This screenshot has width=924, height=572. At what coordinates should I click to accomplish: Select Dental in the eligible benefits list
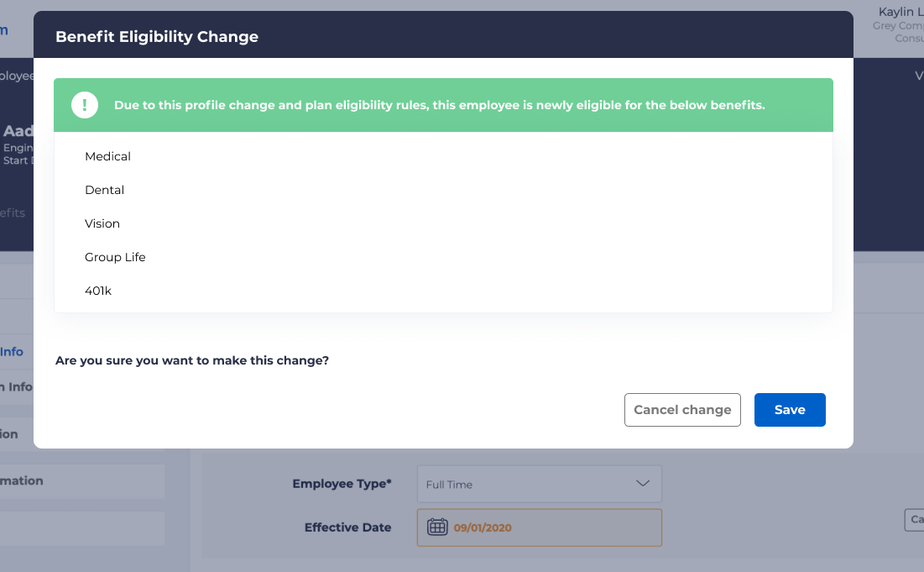(105, 190)
